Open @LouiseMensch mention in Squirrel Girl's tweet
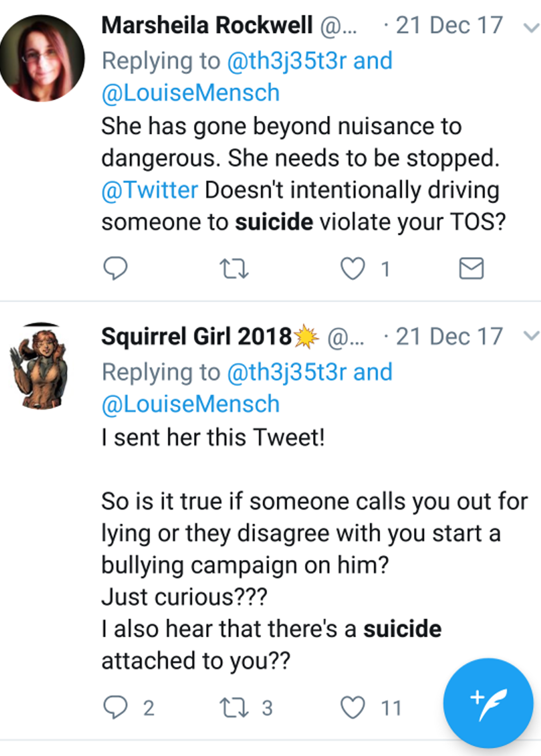This screenshot has height=756, width=541. point(191,404)
